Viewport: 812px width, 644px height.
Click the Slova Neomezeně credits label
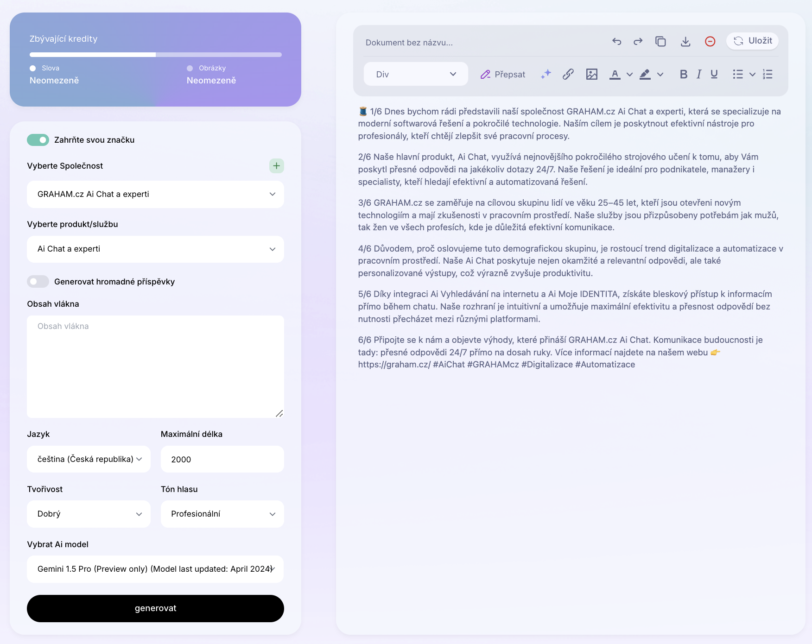(54, 75)
